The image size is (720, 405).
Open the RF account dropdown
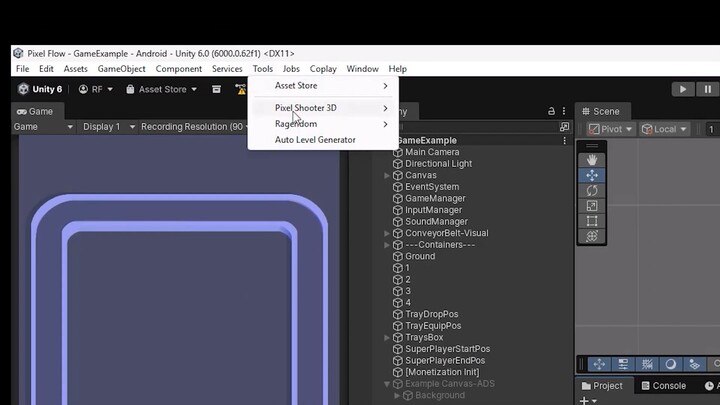point(96,89)
